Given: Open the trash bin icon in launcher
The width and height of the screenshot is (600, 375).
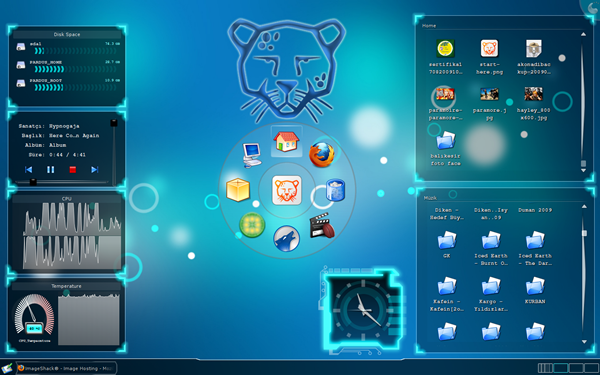Looking at the screenshot, I should 336,190.
